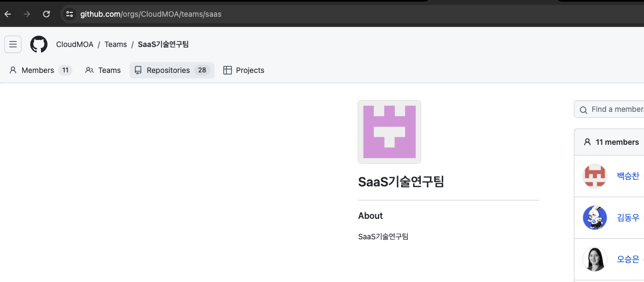Screen dimensions: 644x282
Task: Focus the Find a member search field
Action: click(x=615, y=110)
